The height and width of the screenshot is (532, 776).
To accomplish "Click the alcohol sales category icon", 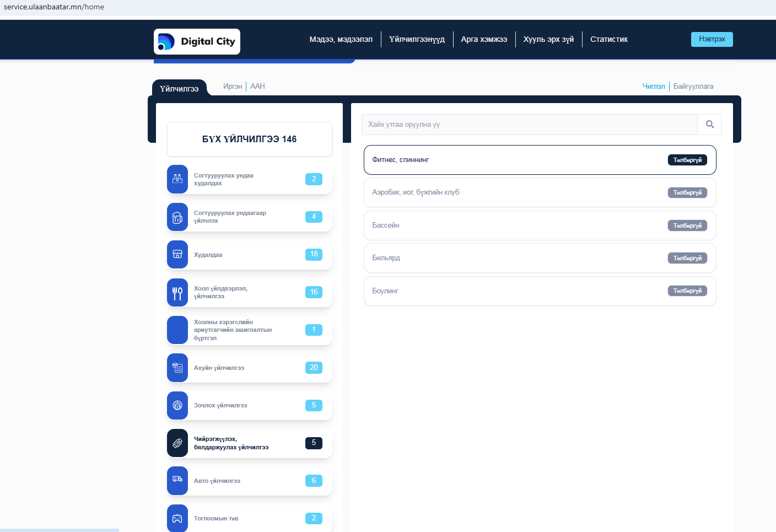I will click(x=177, y=179).
